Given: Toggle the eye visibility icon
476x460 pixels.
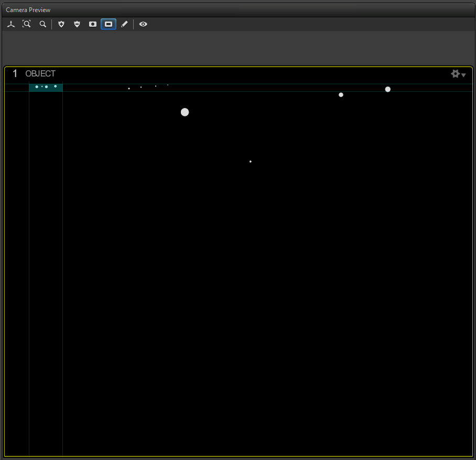Looking at the screenshot, I should pos(143,24).
